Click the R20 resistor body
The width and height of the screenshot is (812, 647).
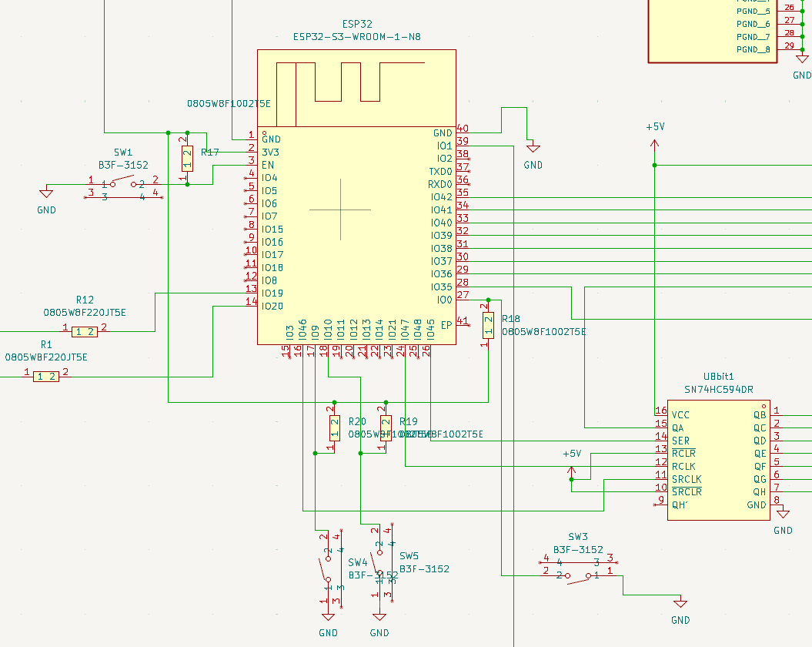coord(335,428)
